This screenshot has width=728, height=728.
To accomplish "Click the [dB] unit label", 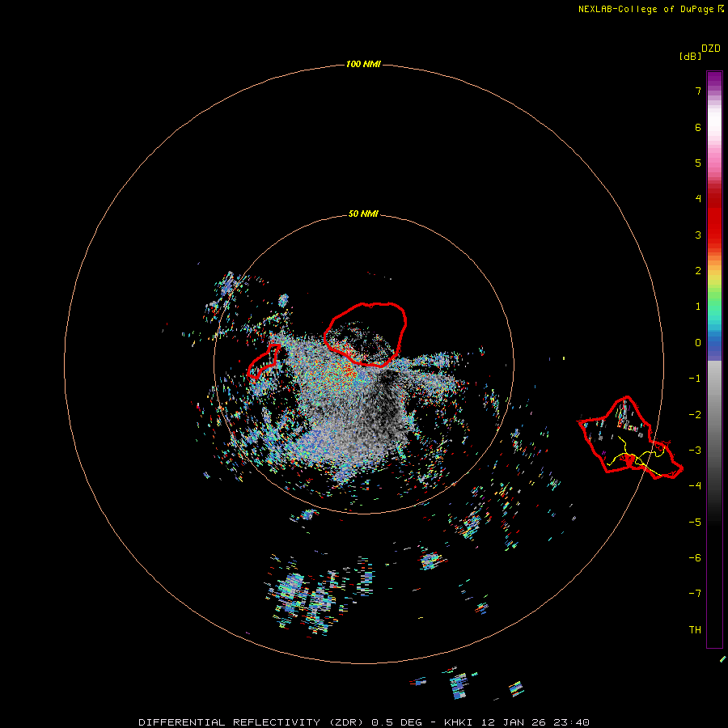I will [x=690, y=56].
